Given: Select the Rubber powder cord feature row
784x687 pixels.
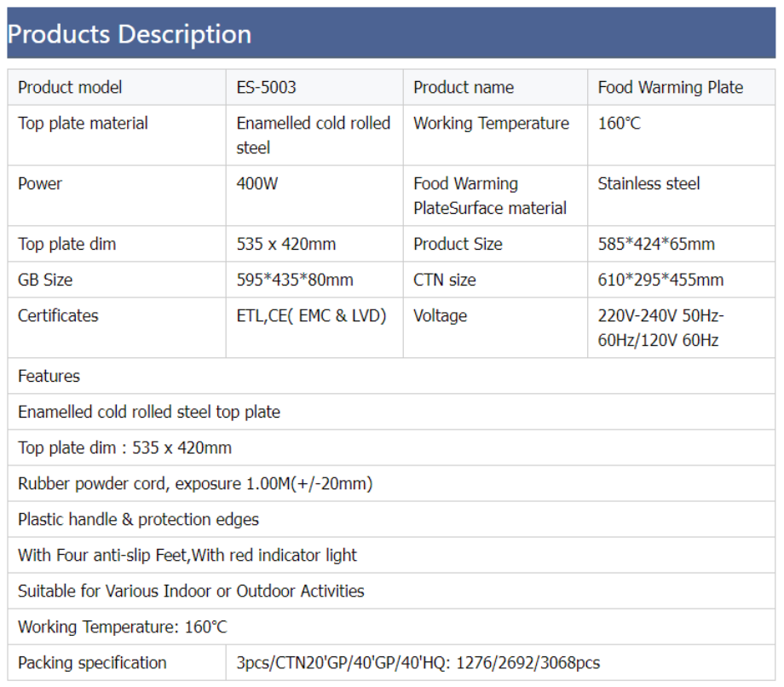Looking at the screenshot, I should click(195, 484).
